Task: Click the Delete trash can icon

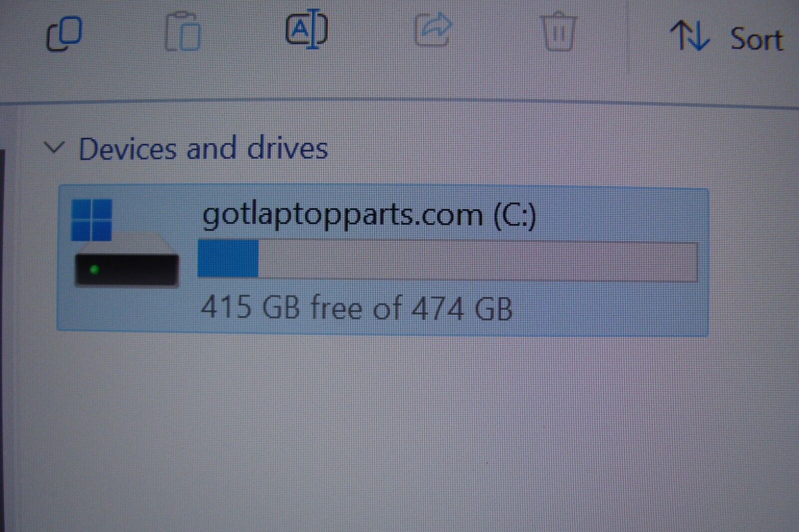Action: 558,31
